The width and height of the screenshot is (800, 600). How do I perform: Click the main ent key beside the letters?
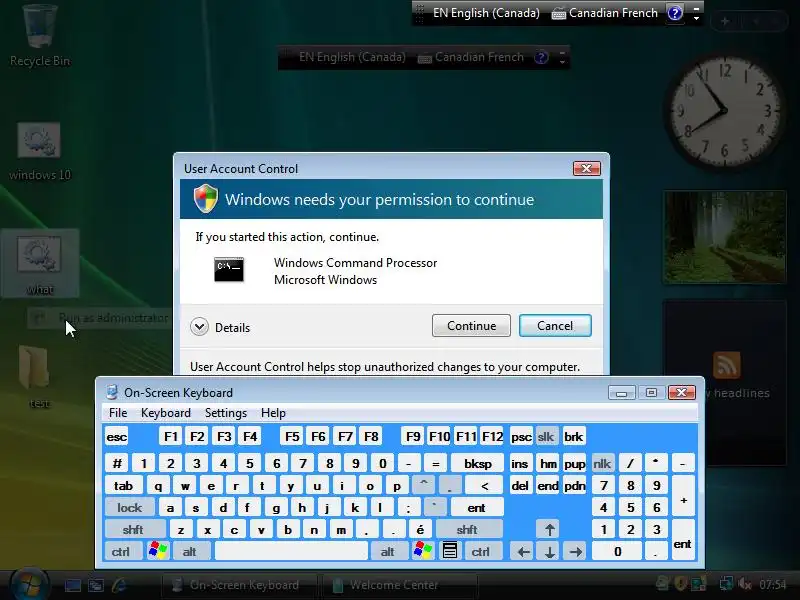[477, 508]
